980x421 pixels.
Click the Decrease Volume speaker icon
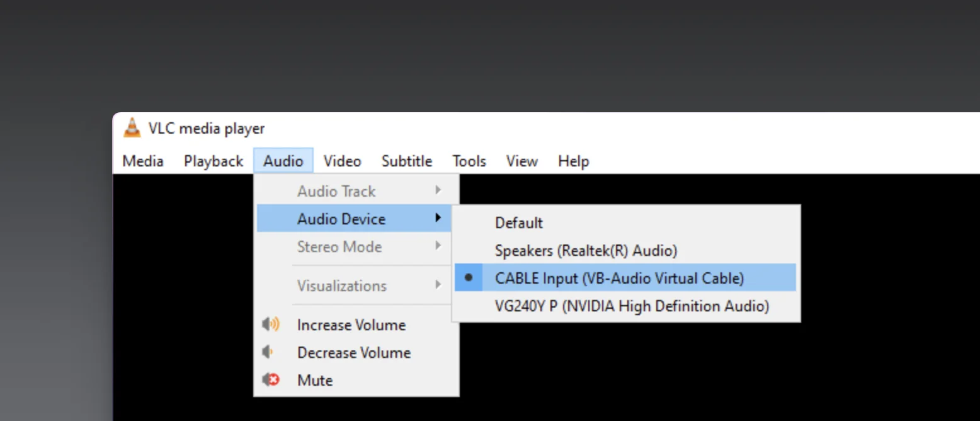tap(268, 352)
